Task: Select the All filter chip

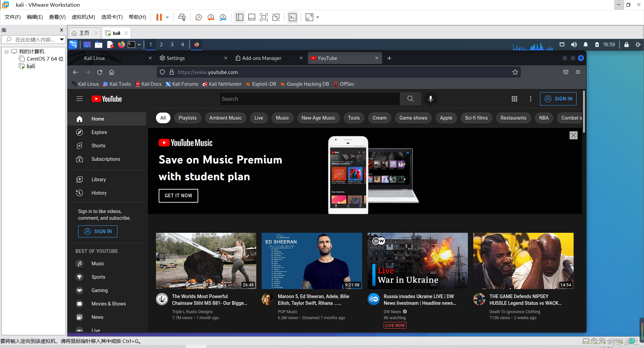Action: (163, 118)
